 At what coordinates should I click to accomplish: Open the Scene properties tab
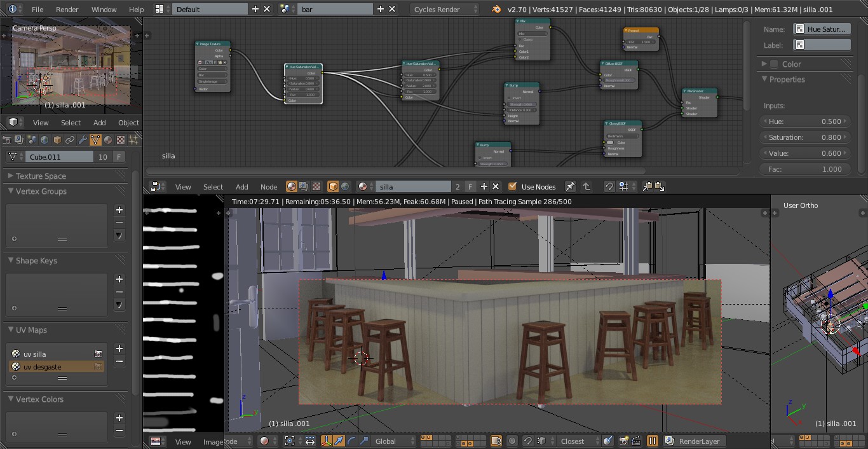[x=32, y=140]
